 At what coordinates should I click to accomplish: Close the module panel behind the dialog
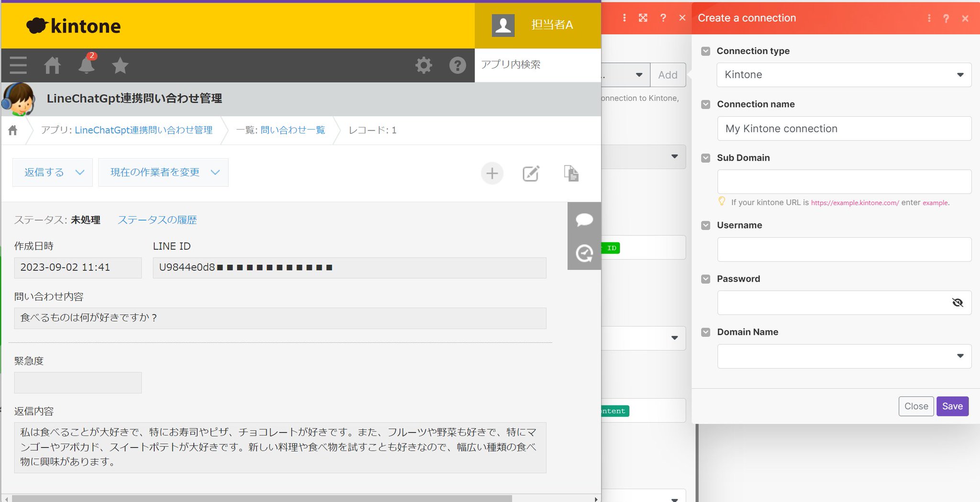[682, 18]
